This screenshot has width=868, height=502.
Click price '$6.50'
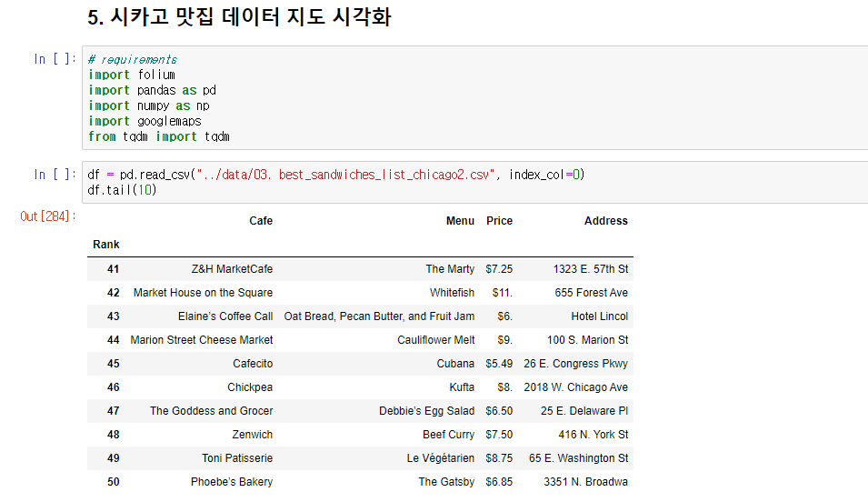(x=499, y=410)
